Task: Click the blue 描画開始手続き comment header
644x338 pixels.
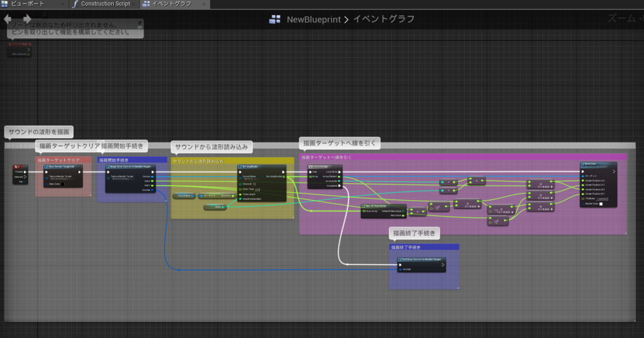Action: [x=131, y=160]
